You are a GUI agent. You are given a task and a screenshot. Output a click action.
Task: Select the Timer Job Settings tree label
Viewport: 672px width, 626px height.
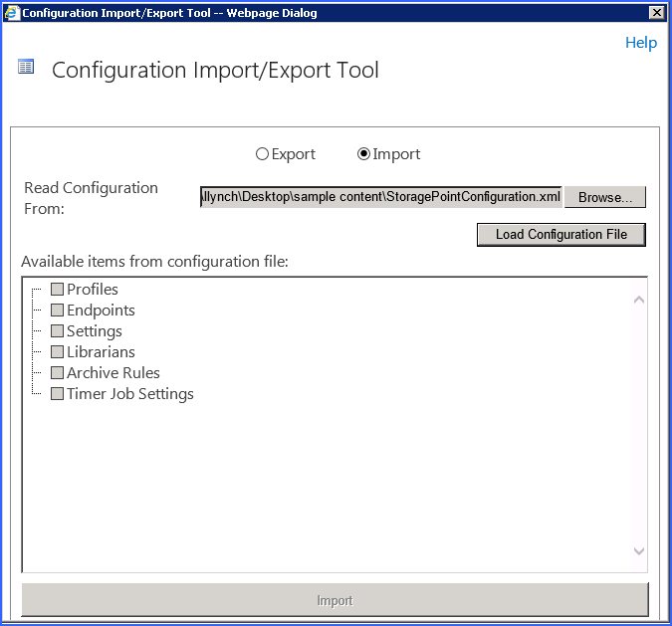click(129, 394)
